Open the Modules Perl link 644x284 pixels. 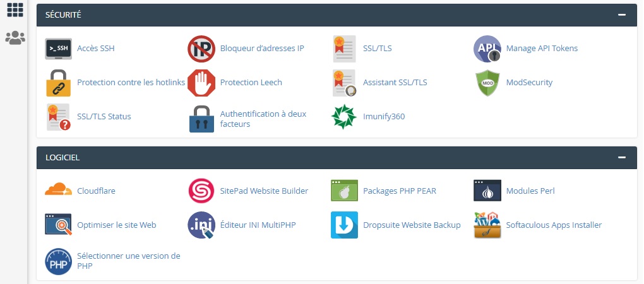tap(530, 191)
